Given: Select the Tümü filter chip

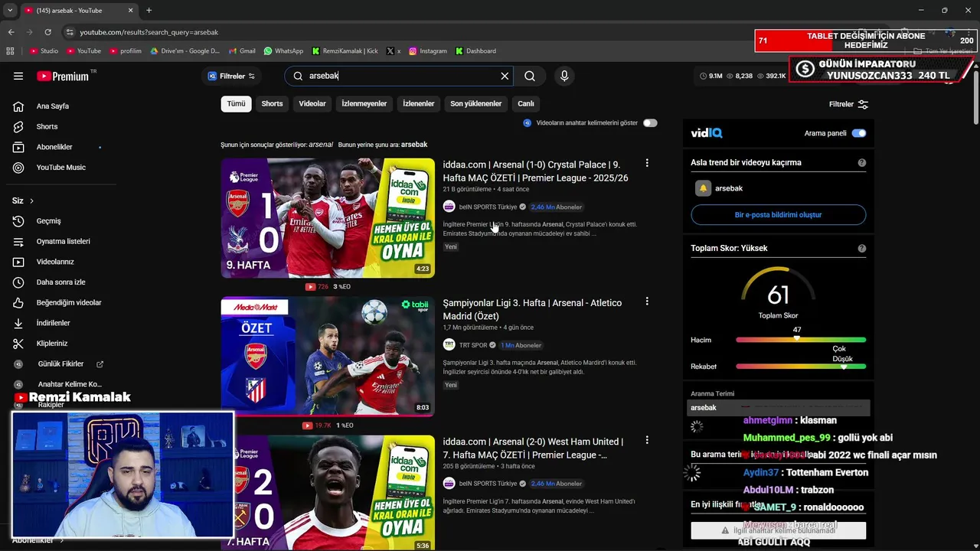Looking at the screenshot, I should 236,103.
